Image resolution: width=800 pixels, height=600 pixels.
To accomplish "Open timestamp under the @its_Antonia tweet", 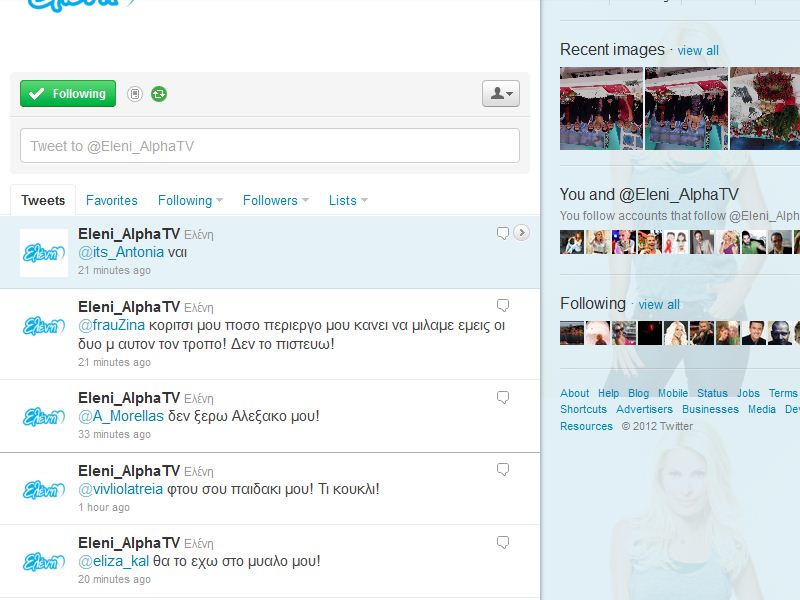I will (x=114, y=270).
